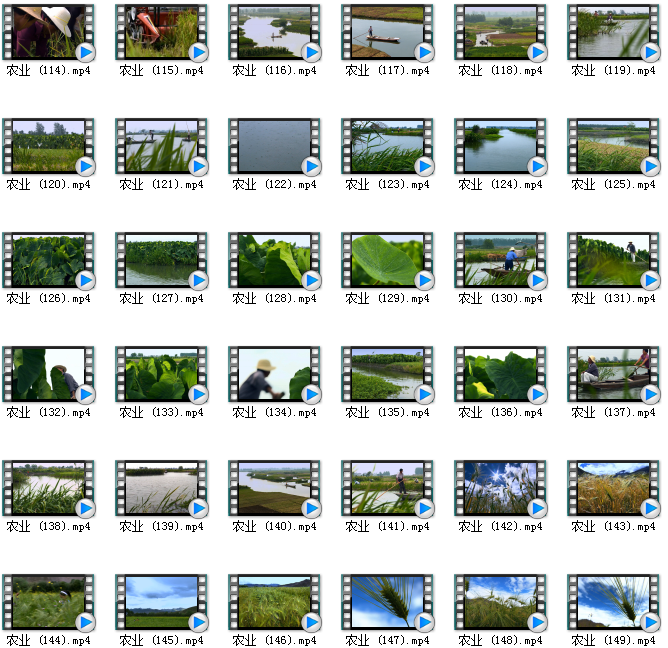Select the filename text 农业 (122).mp4

click(274, 184)
